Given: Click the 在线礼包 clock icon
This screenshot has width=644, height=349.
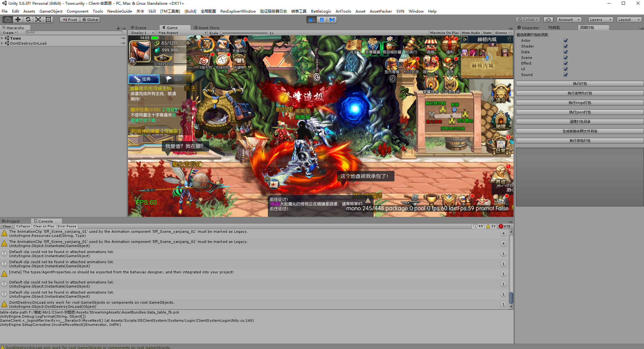Looking at the screenshot, I should 223,62.
